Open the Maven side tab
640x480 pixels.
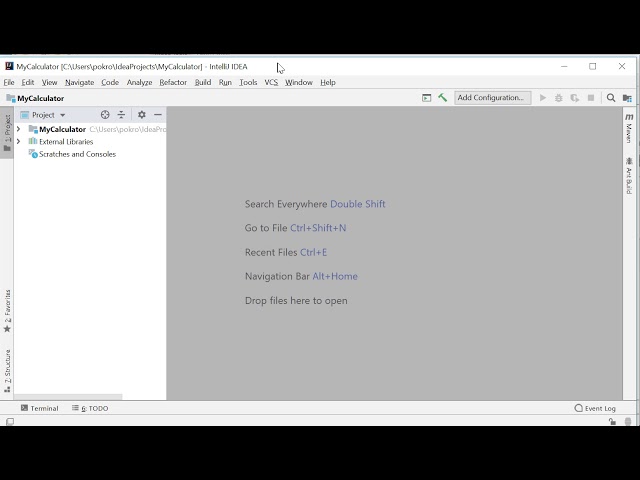click(629, 129)
